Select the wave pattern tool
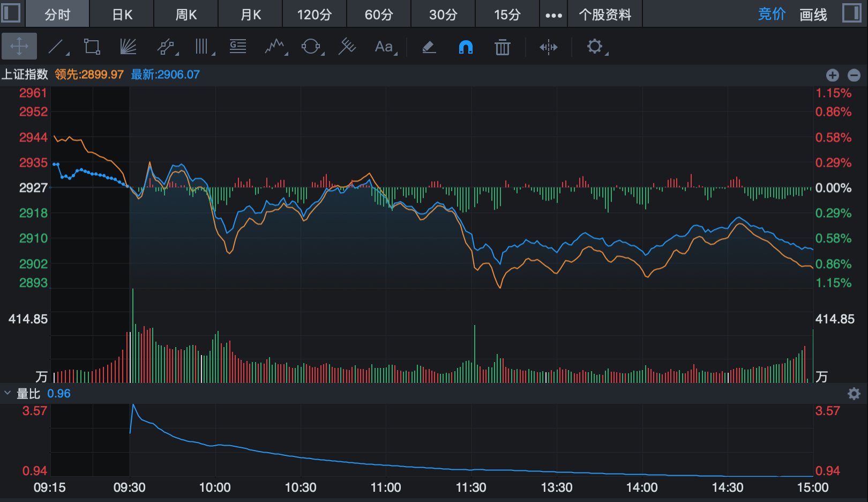This screenshot has width=868, height=502. click(274, 47)
